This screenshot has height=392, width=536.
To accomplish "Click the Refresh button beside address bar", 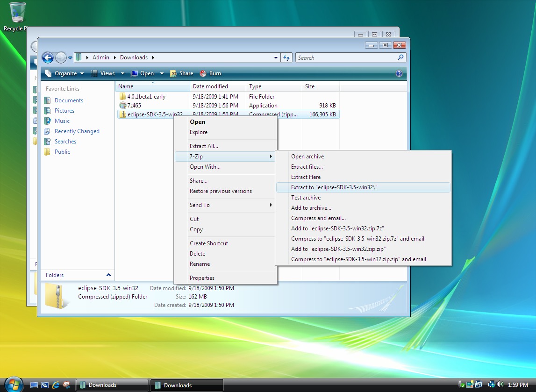I will [286, 58].
